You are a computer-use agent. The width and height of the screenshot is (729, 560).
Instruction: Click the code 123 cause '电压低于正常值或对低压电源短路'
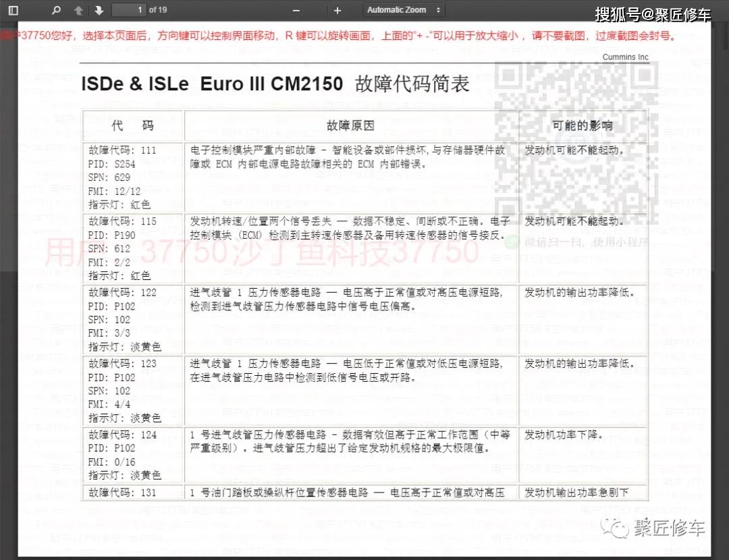tap(423, 364)
